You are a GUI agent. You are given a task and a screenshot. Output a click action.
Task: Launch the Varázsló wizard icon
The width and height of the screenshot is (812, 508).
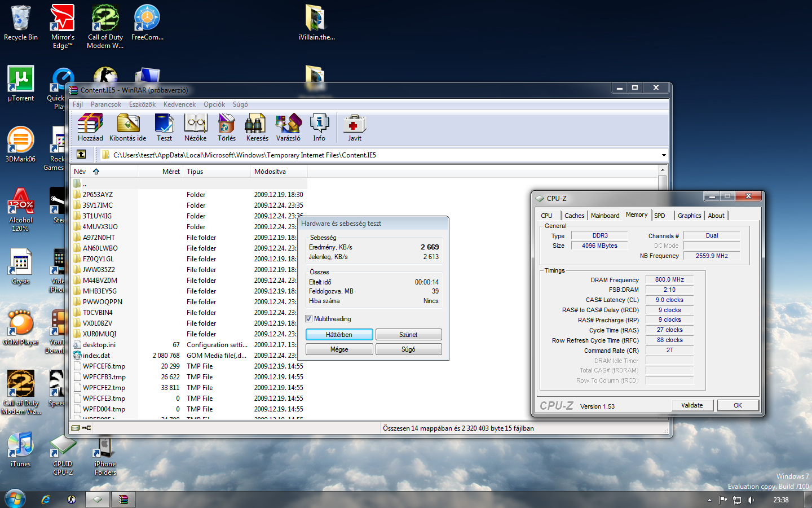(288, 128)
